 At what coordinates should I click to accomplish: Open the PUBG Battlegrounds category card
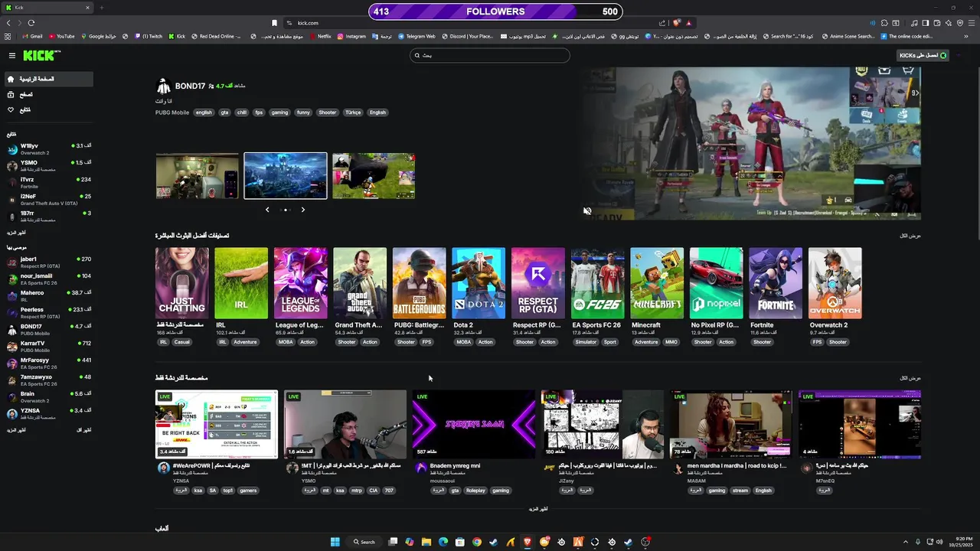[420, 283]
